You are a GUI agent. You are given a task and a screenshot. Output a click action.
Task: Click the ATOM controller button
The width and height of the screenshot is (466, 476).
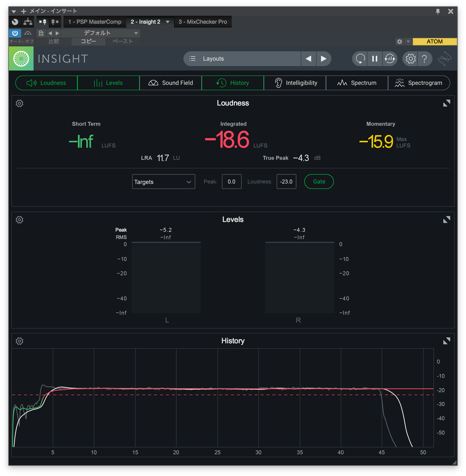coord(435,41)
